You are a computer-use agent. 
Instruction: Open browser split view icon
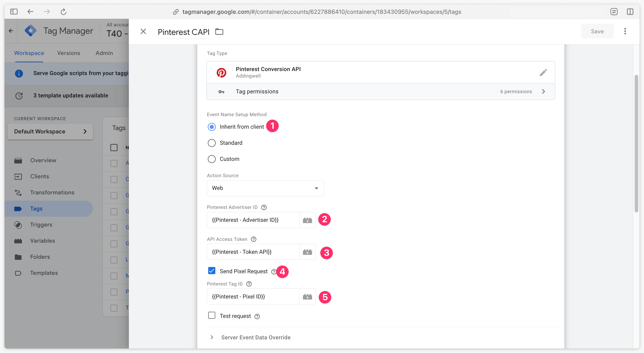(630, 11)
